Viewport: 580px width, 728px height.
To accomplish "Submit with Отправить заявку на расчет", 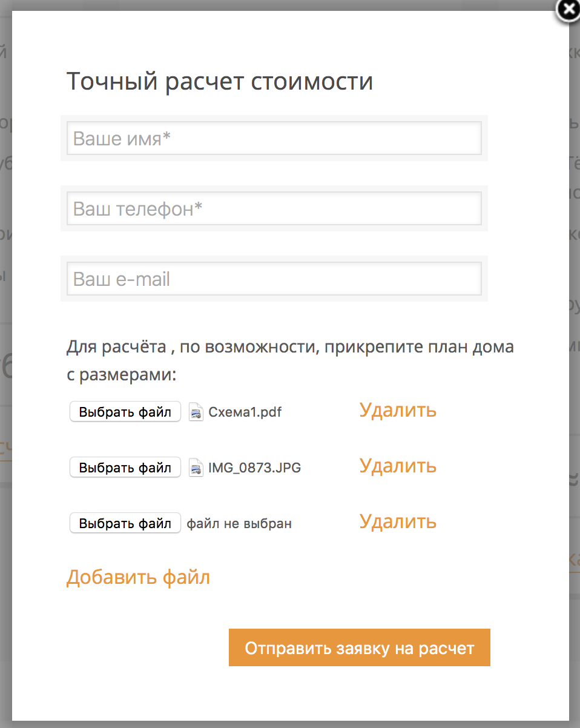I will click(x=359, y=648).
